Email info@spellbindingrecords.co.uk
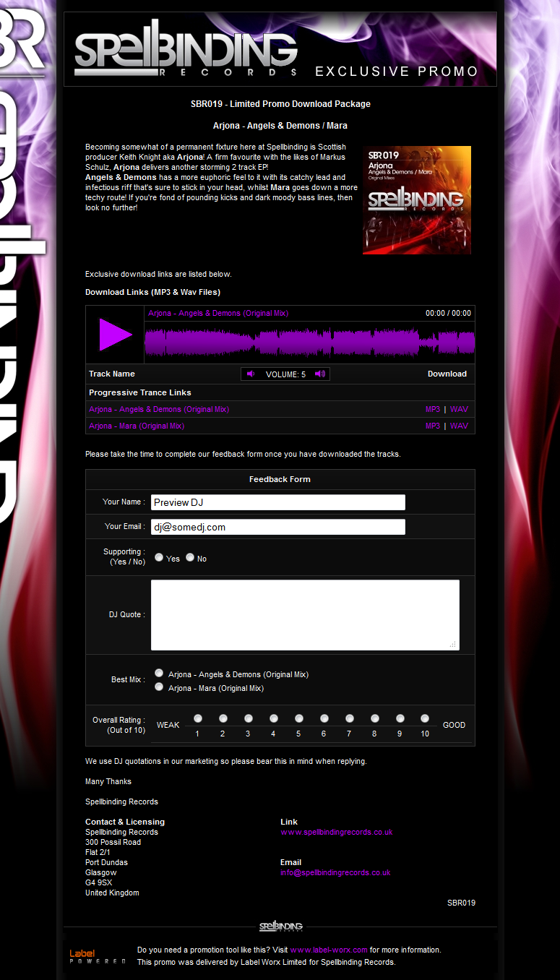Screen dimensions: 560x980 tap(335, 872)
